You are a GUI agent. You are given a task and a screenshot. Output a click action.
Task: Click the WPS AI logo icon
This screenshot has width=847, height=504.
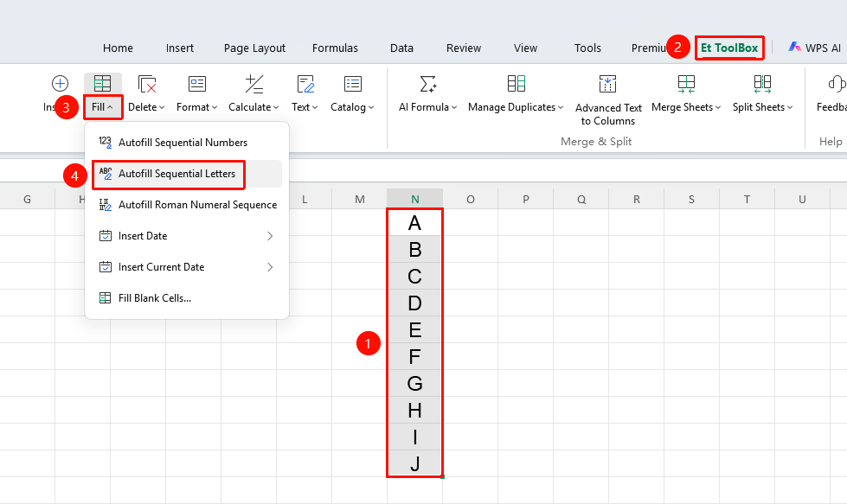(x=794, y=47)
